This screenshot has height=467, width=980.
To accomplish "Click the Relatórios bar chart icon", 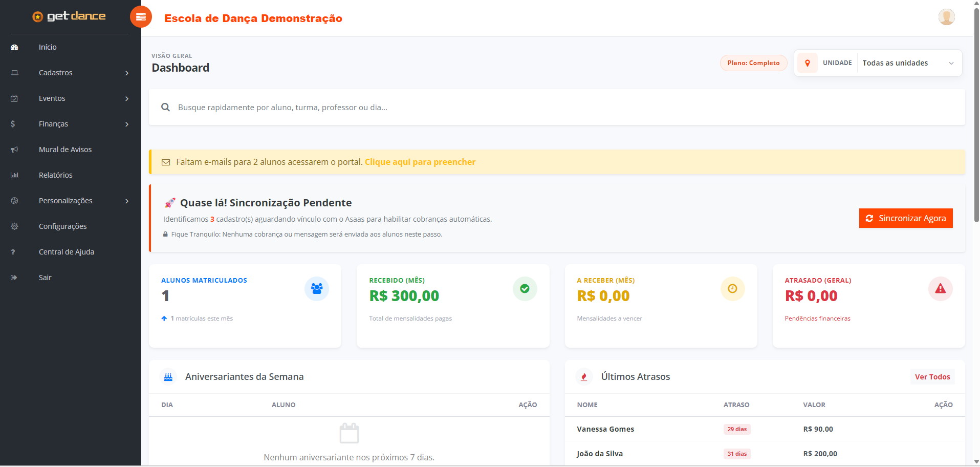I will tap(14, 175).
